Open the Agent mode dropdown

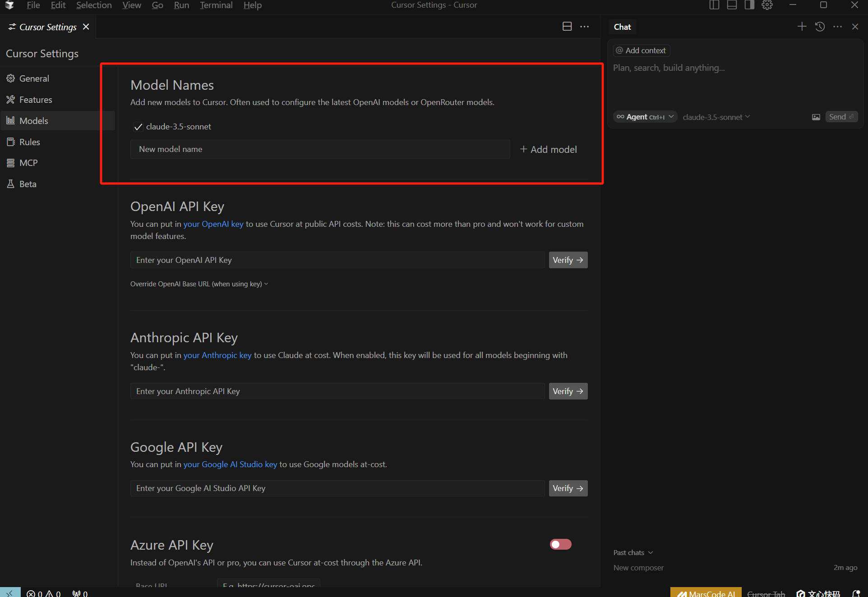[x=645, y=117]
